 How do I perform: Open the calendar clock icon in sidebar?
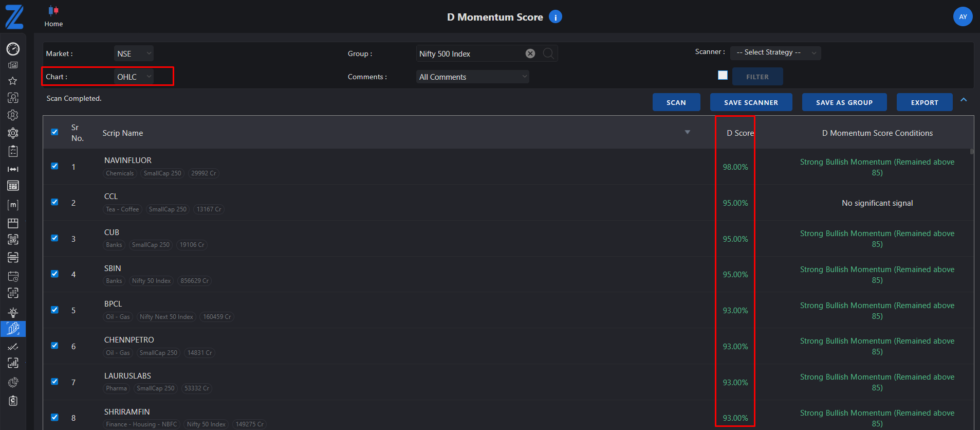pyautogui.click(x=13, y=276)
